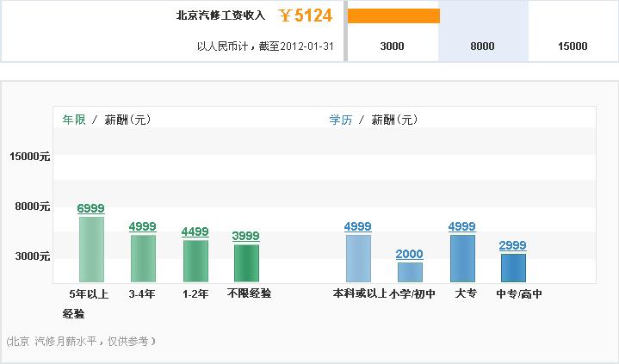619x364 pixels.
Task: Click the 3000元 y-axis label
Action: [x=33, y=256]
